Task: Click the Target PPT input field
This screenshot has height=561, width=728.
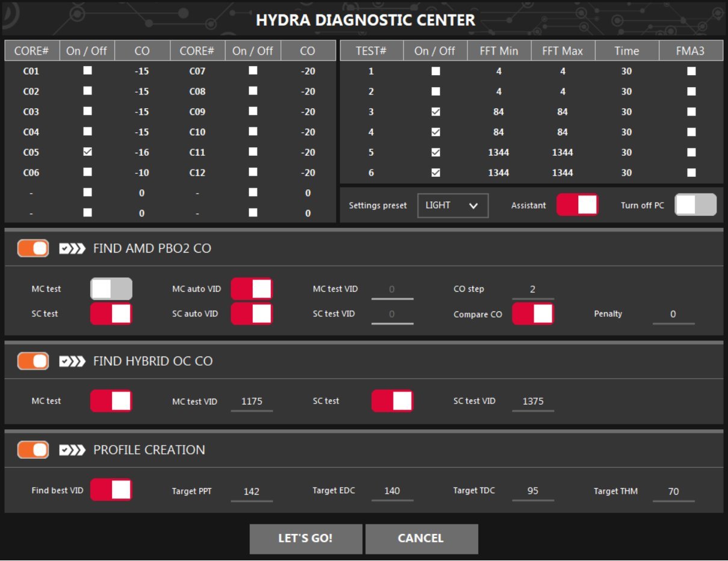Action: click(251, 491)
